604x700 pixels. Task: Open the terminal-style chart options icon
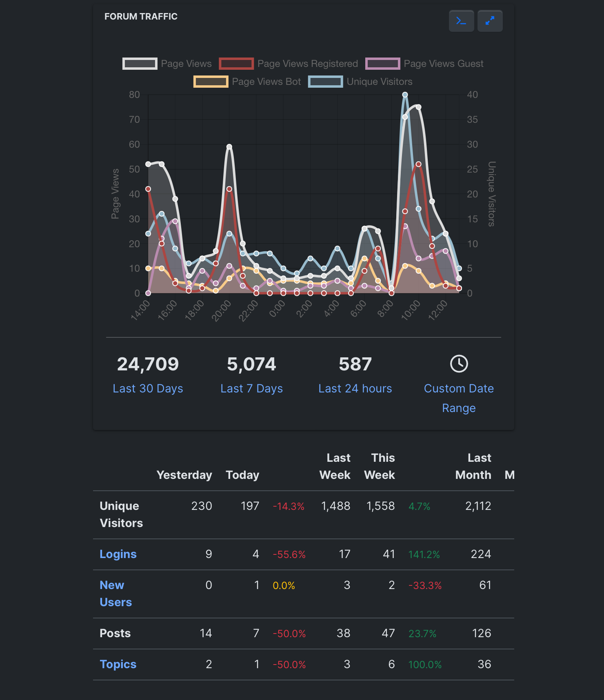coord(461,21)
